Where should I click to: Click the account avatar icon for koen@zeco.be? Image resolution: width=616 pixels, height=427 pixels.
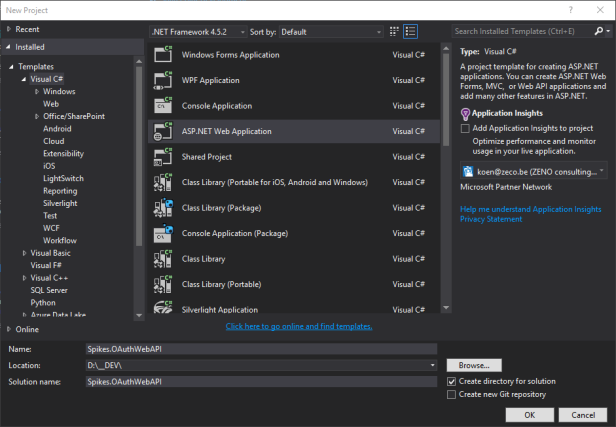point(468,172)
